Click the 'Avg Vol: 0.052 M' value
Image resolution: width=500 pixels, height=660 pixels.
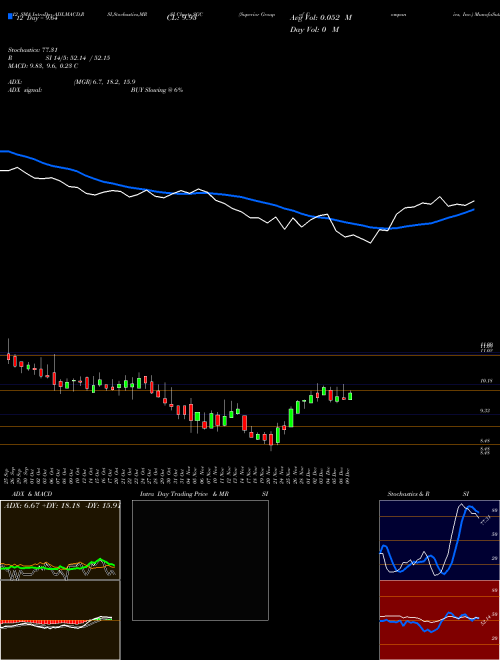pyautogui.click(x=321, y=18)
